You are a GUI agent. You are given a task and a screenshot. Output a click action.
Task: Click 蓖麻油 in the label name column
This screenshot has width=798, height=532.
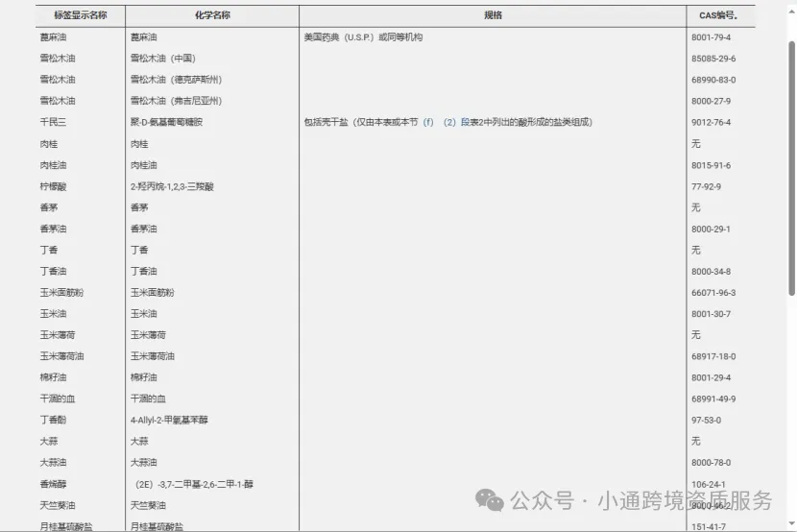(53, 37)
